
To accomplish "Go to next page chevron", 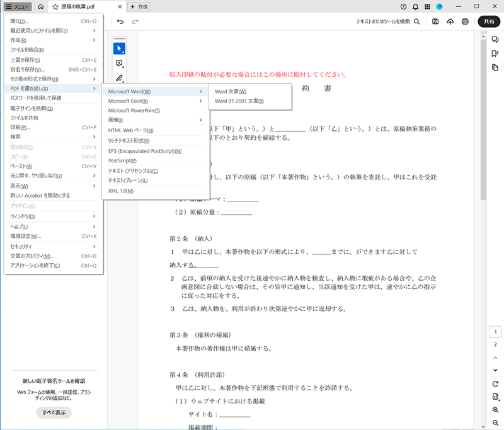I will 495,370.
